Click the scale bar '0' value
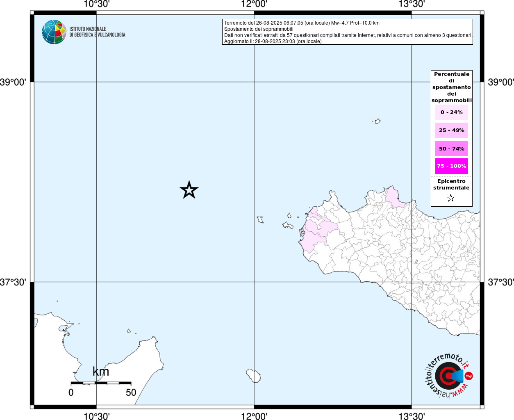 (71, 393)
